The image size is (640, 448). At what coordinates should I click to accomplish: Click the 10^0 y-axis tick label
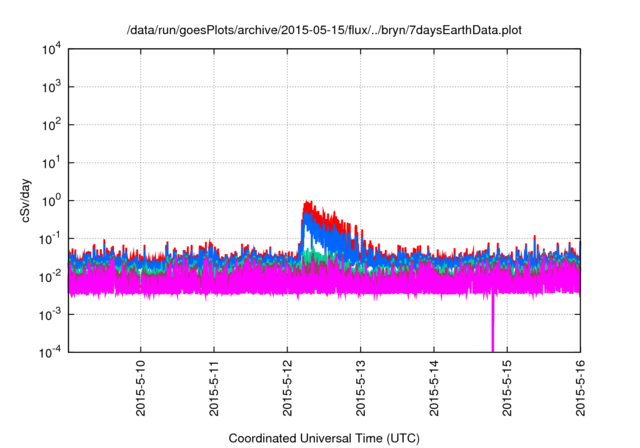pos(51,201)
